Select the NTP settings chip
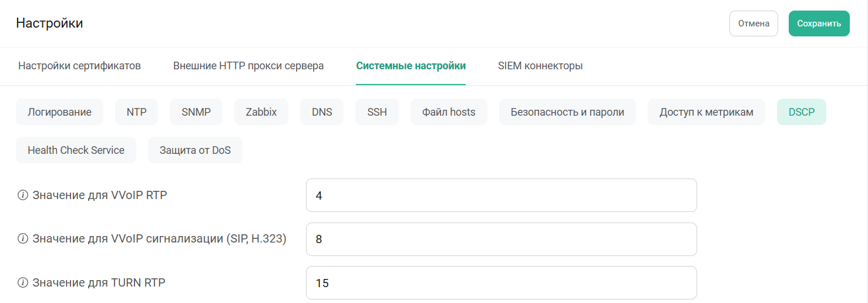 [136, 112]
